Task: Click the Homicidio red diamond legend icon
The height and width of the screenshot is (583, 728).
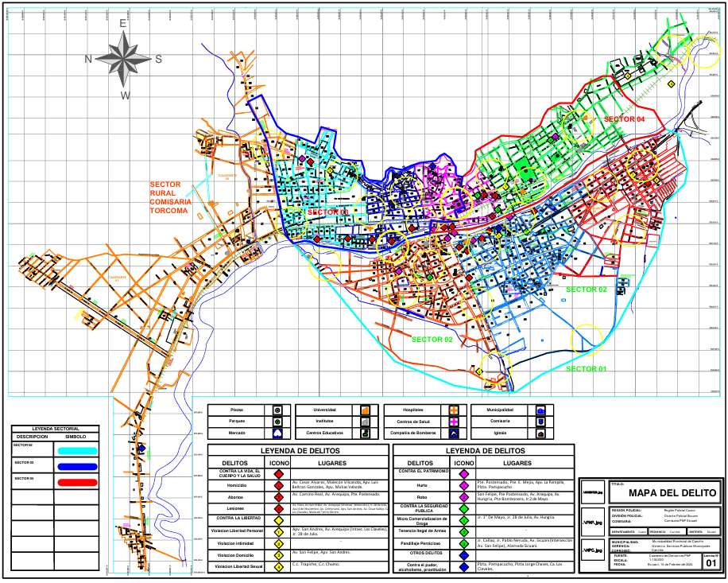Action: pos(279,484)
